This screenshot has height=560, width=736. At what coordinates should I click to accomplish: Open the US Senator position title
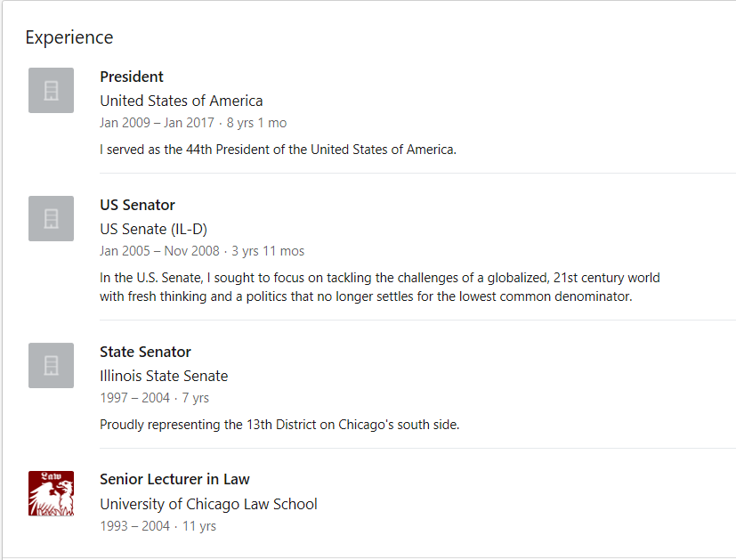(x=137, y=205)
